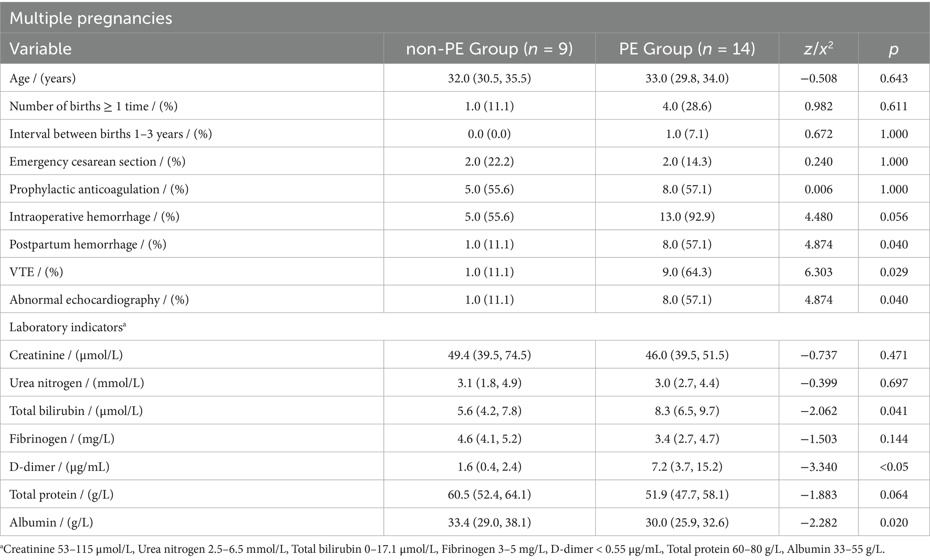Select the 'Age / (years)' row label
This screenshot has width=930, height=560.
pyautogui.click(x=43, y=78)
